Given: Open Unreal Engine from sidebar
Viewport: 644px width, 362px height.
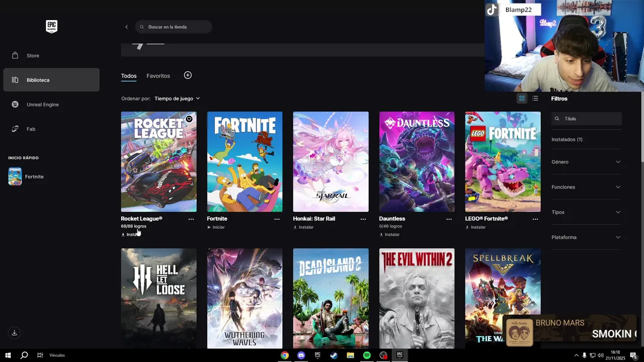Looking at the screenshot, I should [x=51, y=105].
